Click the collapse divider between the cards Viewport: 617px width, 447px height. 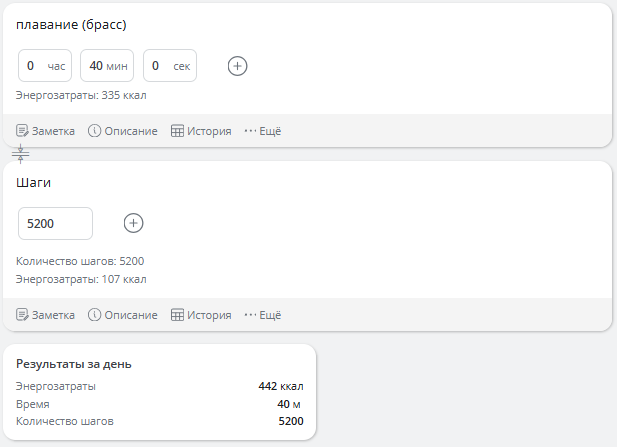tap(21, 154)
